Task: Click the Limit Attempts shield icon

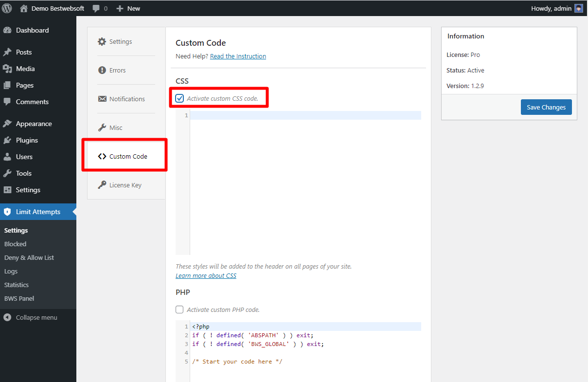Action: click(x=7, y=212)
